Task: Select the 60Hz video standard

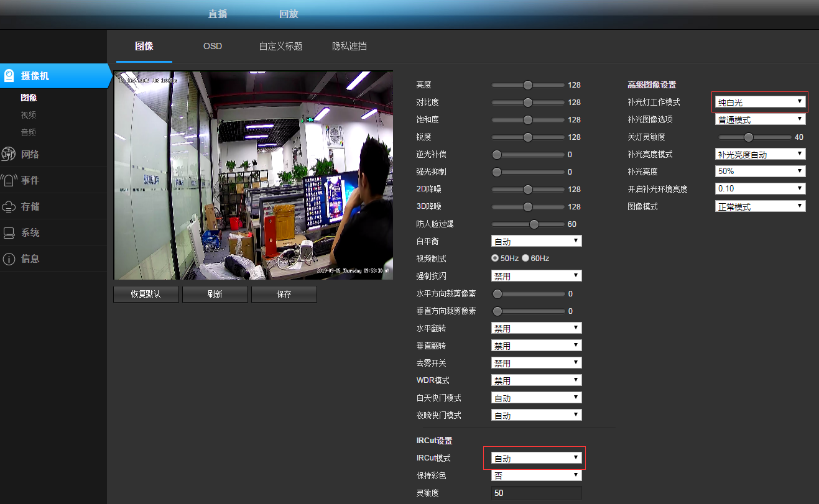Action: (x=525, y=258)
